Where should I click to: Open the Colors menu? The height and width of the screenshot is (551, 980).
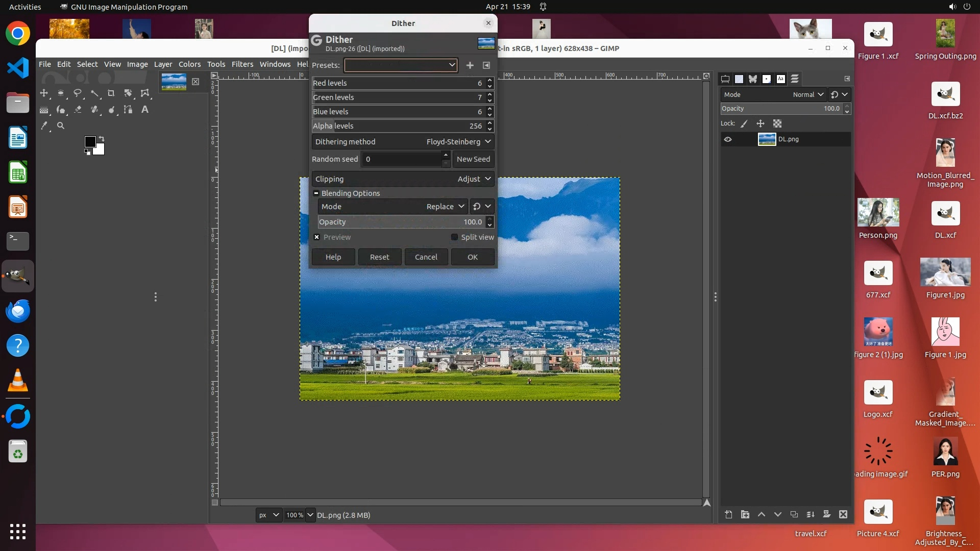point(189,64)
